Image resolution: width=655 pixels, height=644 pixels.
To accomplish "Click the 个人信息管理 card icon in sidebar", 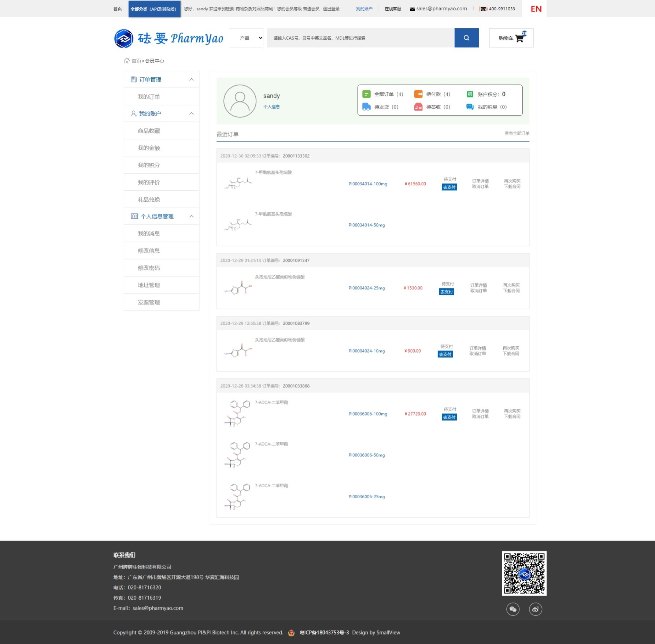I will (x=134, y=216).
